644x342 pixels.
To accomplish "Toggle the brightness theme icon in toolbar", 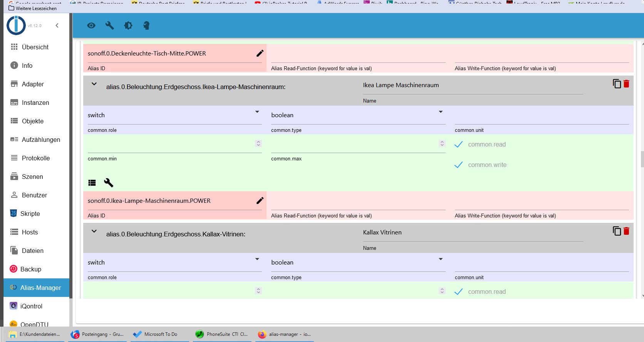I will 128,25.
